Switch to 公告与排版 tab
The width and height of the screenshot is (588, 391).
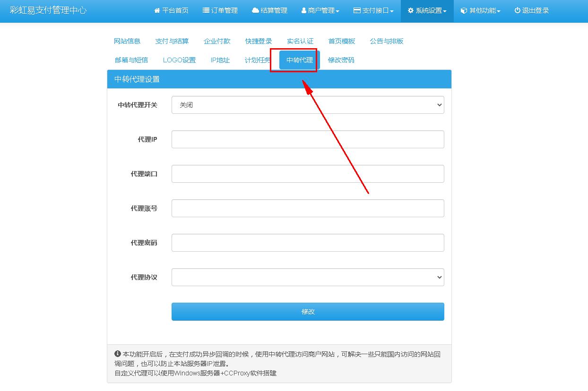(387, 41)
